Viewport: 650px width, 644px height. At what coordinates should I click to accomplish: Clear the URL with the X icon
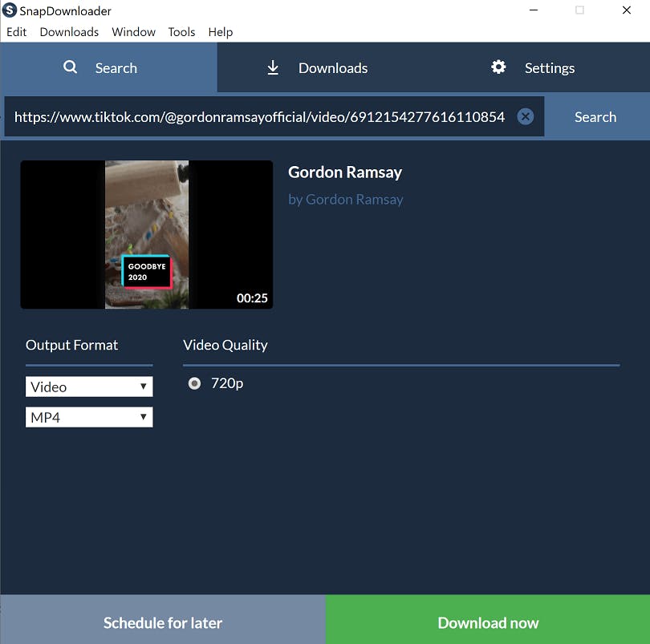click(525, 116)
